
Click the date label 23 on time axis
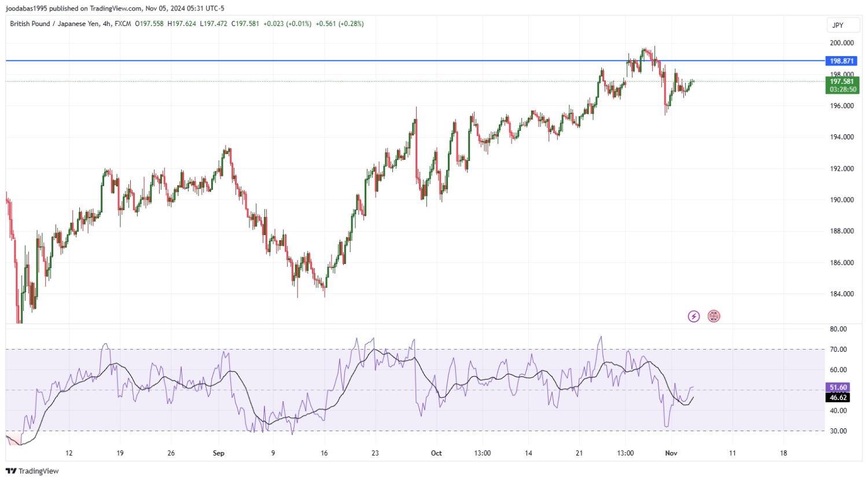pyautogui.click(x=375, y=453)
